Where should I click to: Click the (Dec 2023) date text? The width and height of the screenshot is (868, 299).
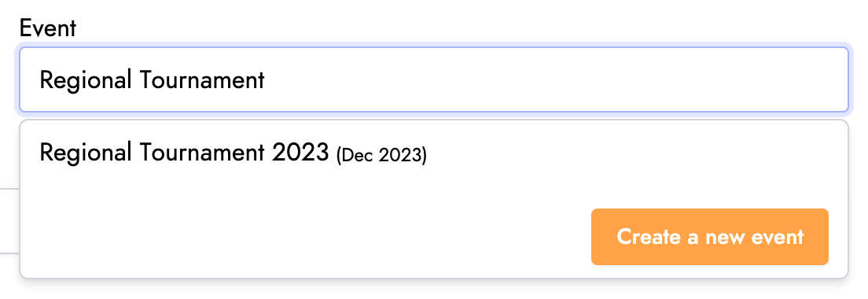coord(381,156)
